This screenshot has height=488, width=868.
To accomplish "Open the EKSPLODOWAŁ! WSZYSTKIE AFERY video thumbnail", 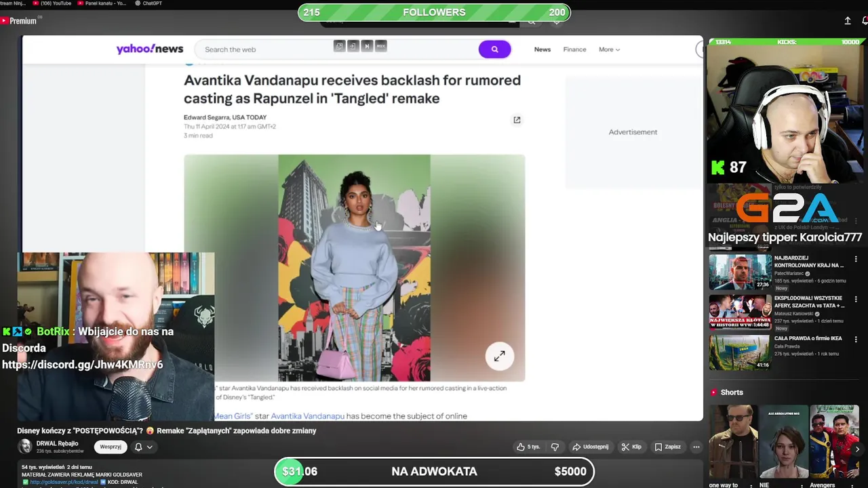I will [x=740, y=312].
